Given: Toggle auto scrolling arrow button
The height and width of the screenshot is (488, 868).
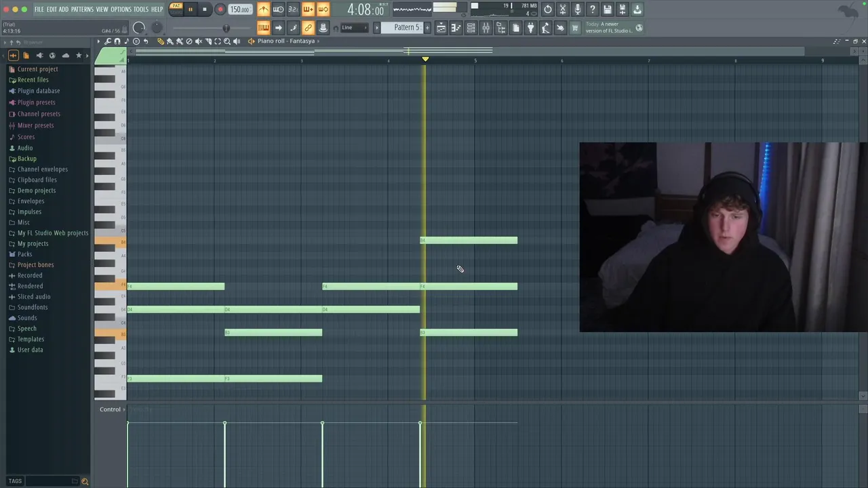Looking at the screenshot, I should point(279,28).
